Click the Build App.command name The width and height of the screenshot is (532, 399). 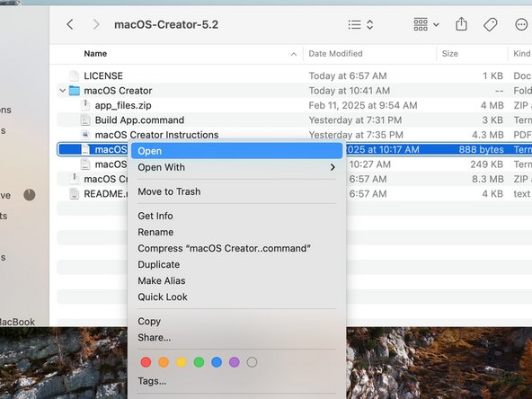[x=139, y=120]
